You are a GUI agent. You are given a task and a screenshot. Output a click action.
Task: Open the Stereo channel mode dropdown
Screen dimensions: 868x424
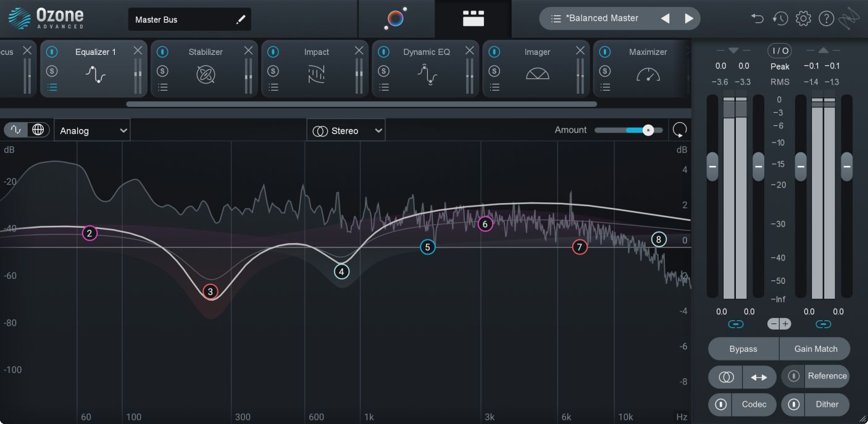[346, 130]
